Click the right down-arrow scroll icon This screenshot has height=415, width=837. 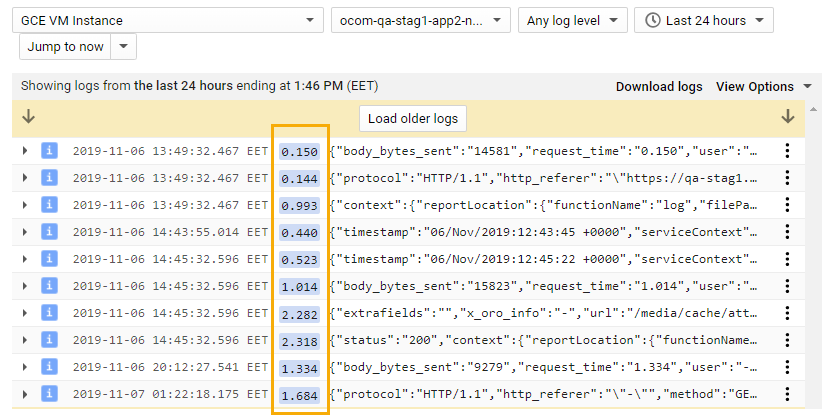788,118
